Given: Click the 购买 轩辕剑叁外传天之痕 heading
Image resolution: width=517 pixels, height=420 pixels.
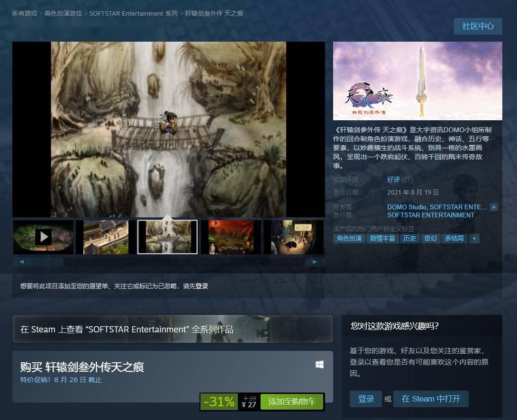Looking at the screenshot, I should pos(82,367).
